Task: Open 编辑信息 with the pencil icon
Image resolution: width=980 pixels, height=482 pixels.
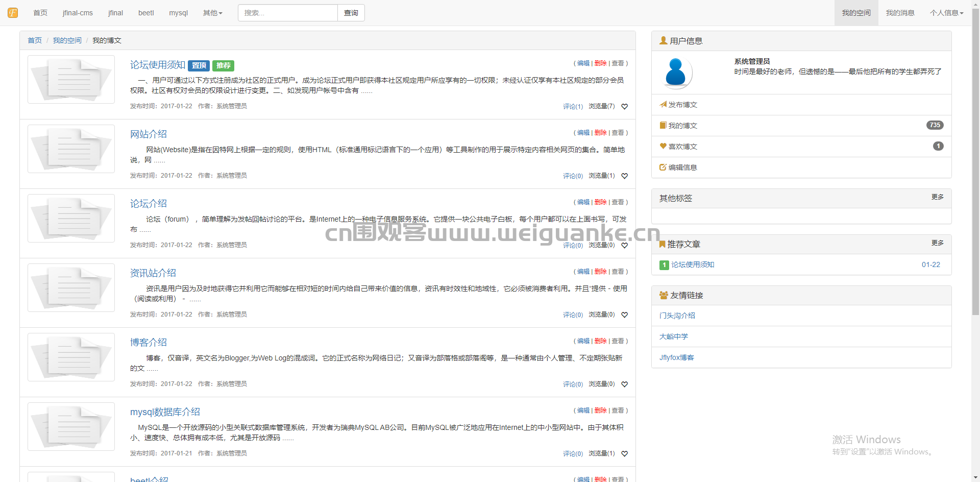Action: [x=662, y=167]
